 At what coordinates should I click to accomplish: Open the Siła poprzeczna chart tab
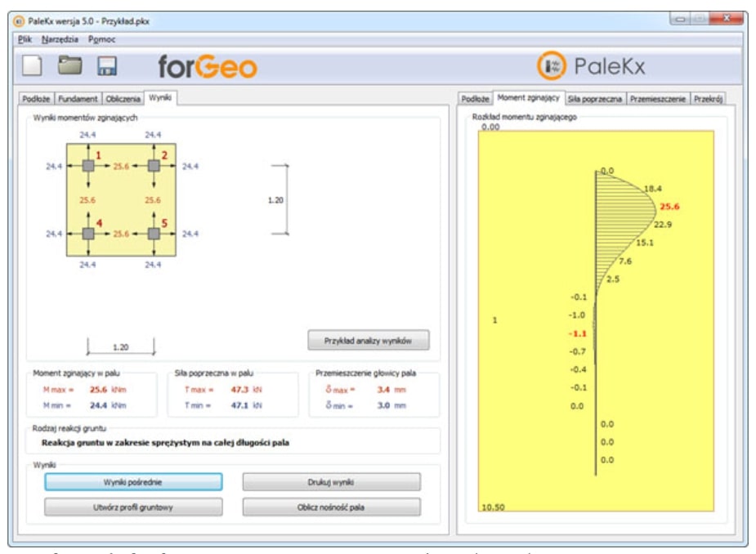tap(595, 98)
